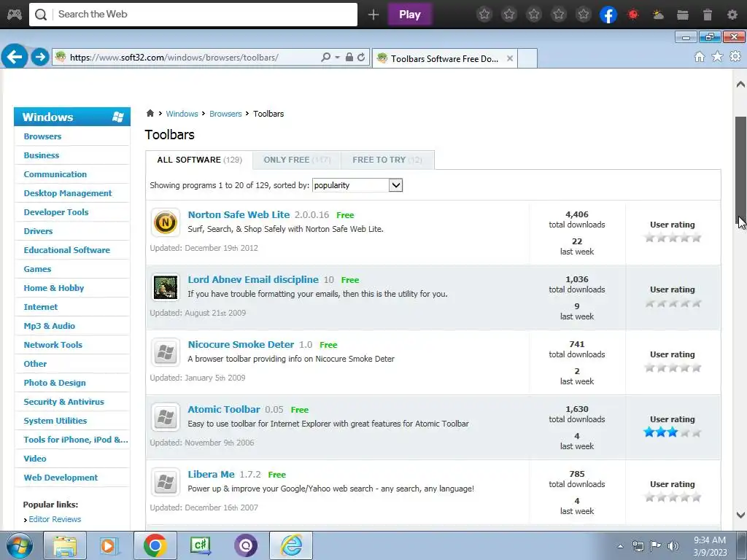Image resolution: width=747 pixels, height=560 pixels.
Task: Open the C# editor taskbar icon
Action: 200,545
